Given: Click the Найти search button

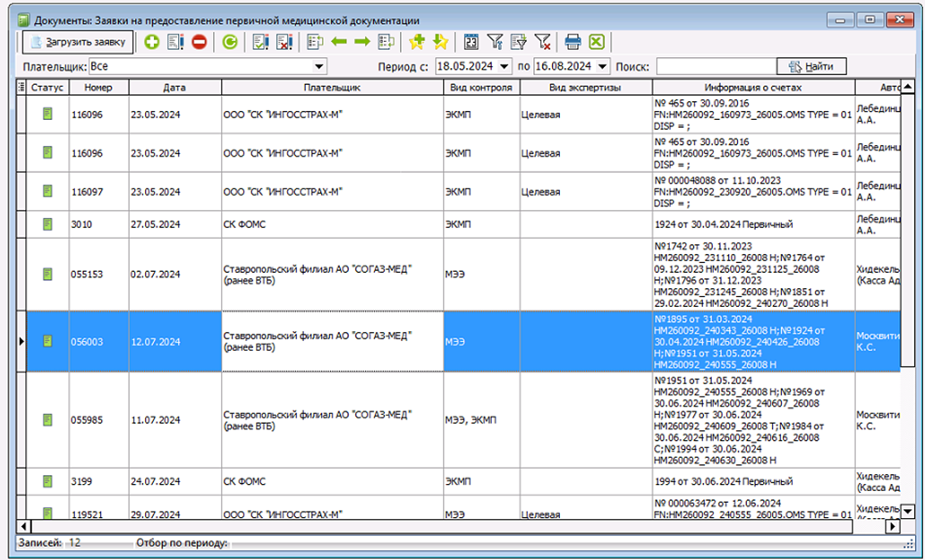Looking at the screenshot, I should coord(811,66).
